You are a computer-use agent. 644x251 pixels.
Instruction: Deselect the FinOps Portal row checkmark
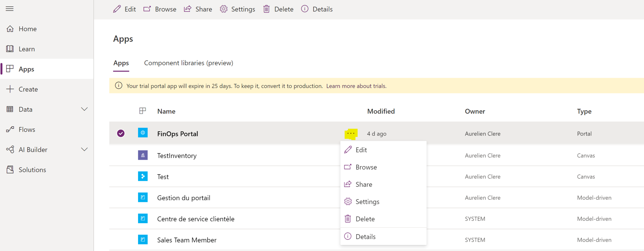point(121,133)
